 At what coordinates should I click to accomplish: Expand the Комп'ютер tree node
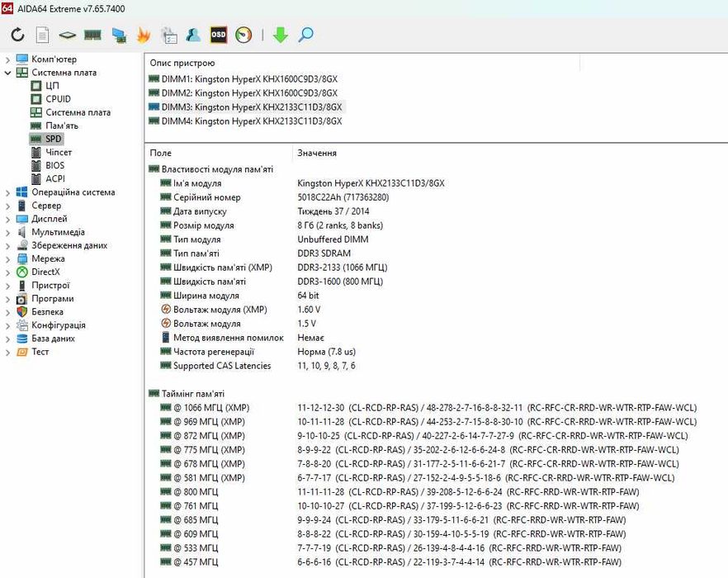pyautogui.click(x=7, y=59)
